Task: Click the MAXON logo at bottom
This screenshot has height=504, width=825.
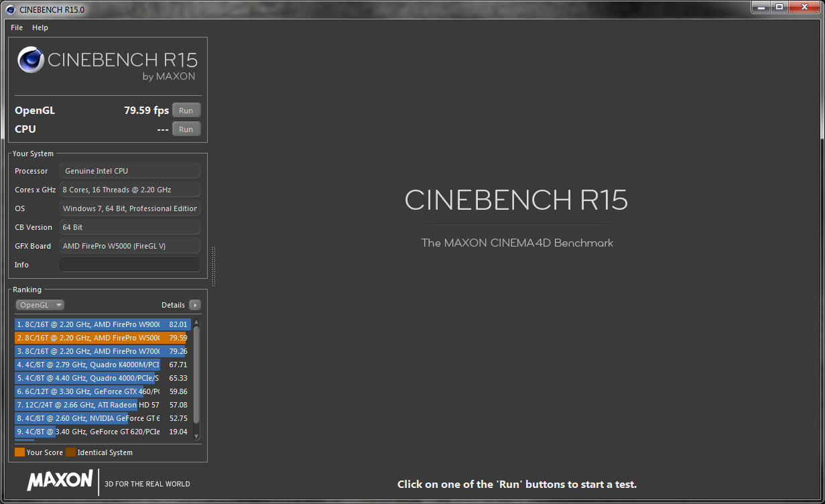Action: coord(60,480)
